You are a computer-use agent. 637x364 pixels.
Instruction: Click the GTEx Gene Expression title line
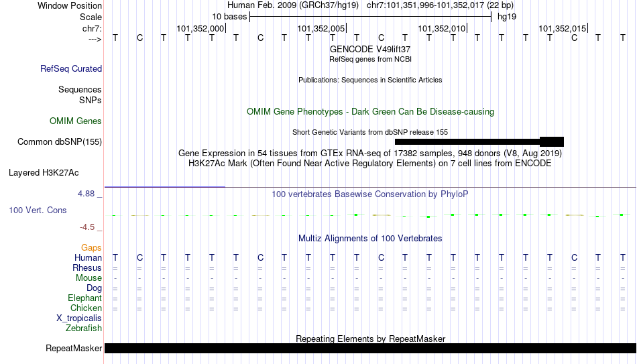[370, 153]
